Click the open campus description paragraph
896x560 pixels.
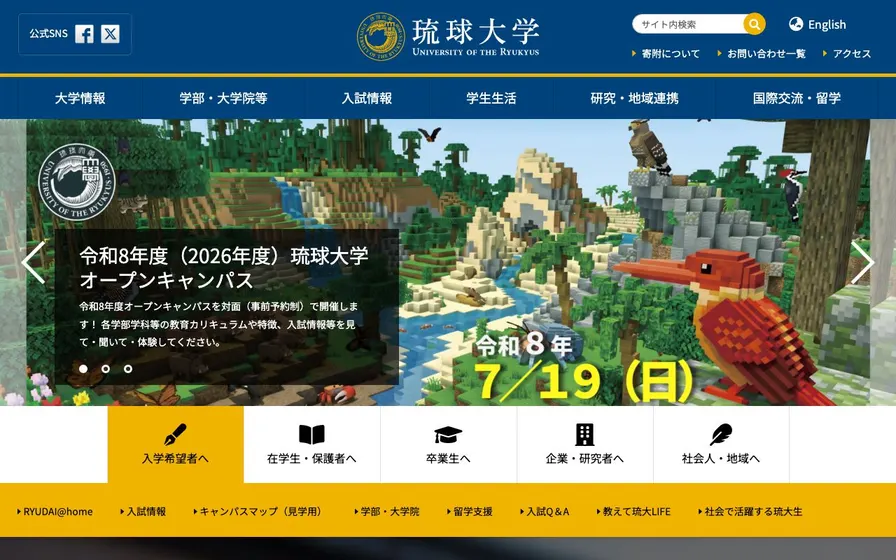pyautogui.click(x=219, y=324)
